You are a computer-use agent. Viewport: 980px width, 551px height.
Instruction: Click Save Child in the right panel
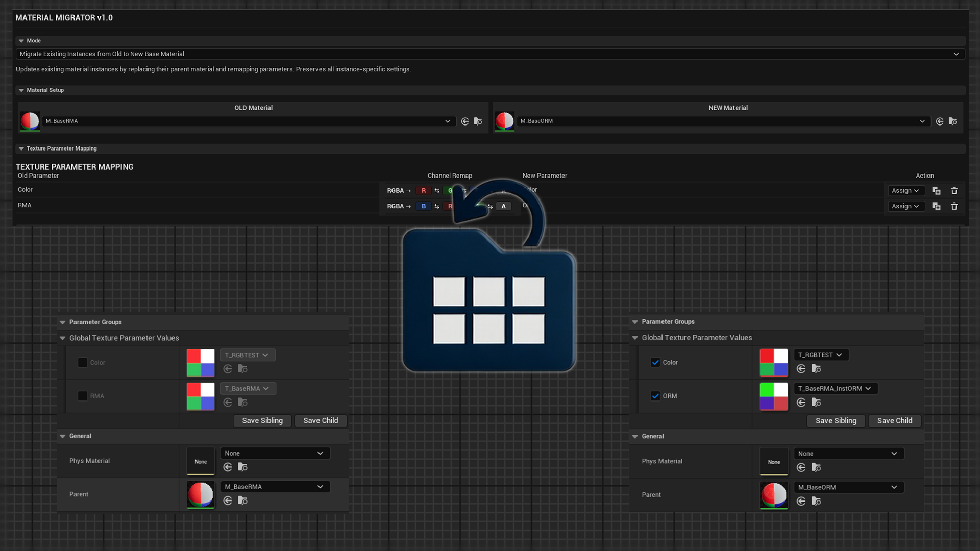tap(894, 420)
